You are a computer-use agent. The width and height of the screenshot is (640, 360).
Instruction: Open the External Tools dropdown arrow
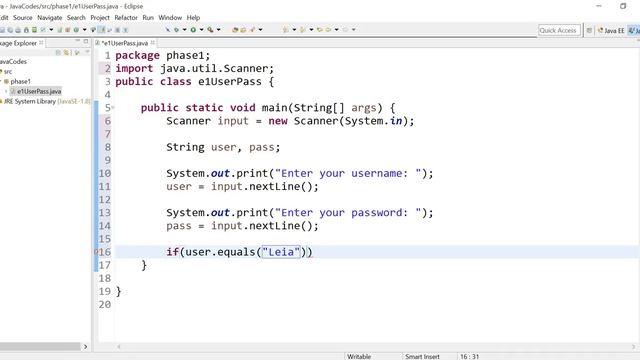(219, 30)
